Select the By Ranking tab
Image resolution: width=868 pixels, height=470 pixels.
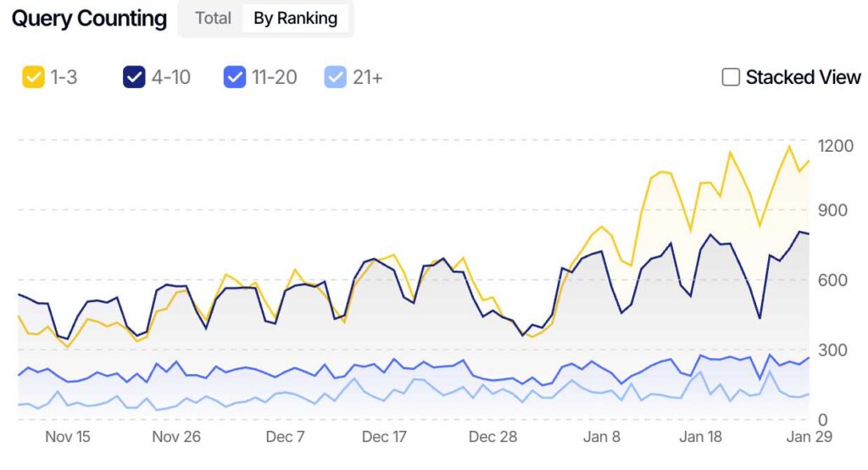pos(295,18)
